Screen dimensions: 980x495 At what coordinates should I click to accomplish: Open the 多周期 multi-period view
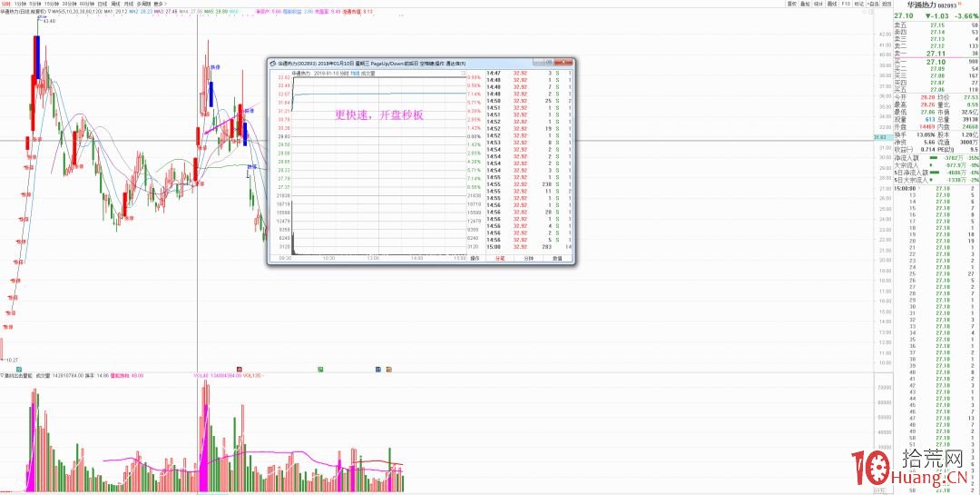pos(143,4)
